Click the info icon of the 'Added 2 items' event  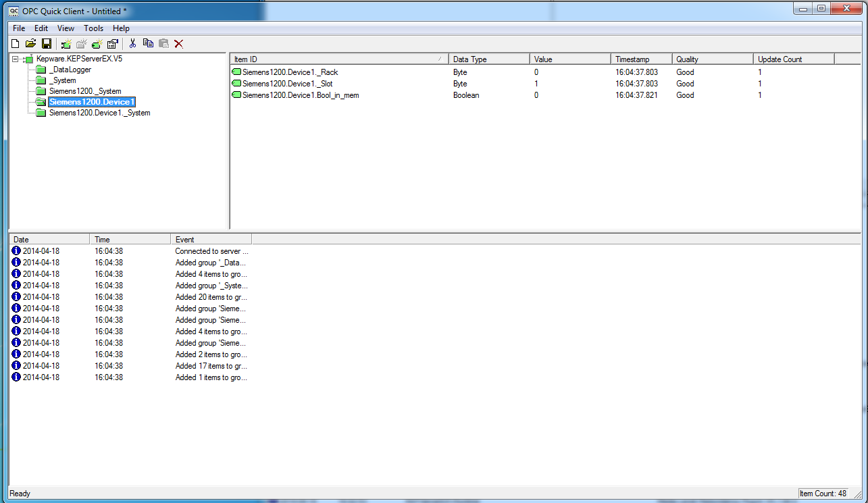17,354
